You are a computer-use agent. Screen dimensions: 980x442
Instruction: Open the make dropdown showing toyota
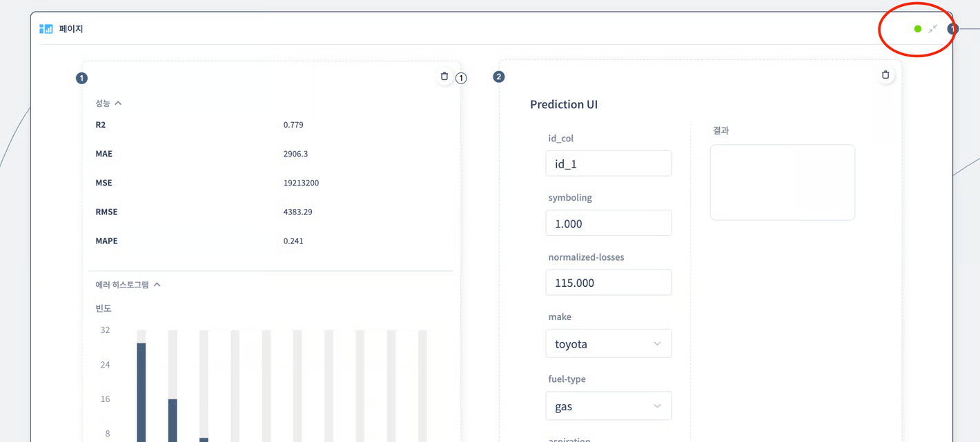[608, 343]
